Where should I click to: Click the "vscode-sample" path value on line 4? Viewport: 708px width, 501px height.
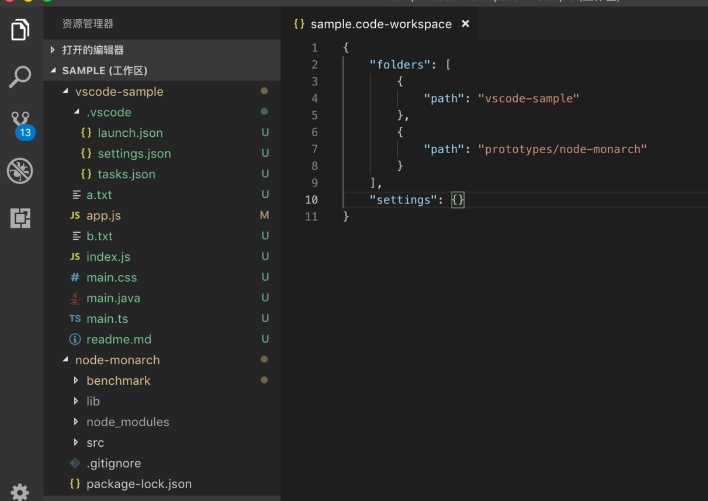point(528,98)
